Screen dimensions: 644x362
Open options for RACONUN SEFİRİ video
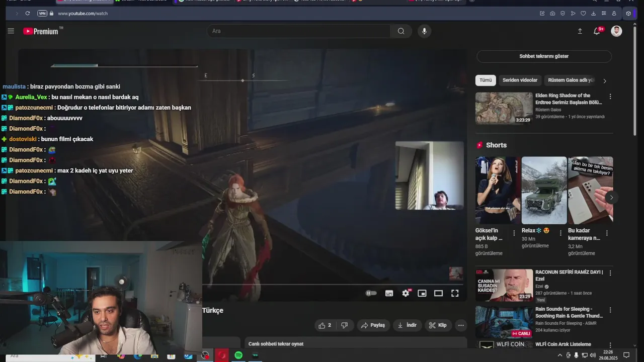(610, 273)
